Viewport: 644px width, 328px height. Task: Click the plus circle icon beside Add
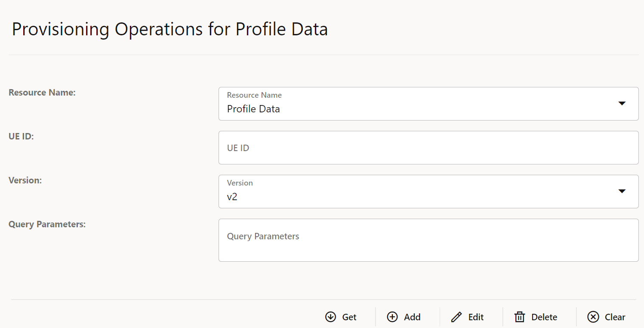tap(392, 317)
